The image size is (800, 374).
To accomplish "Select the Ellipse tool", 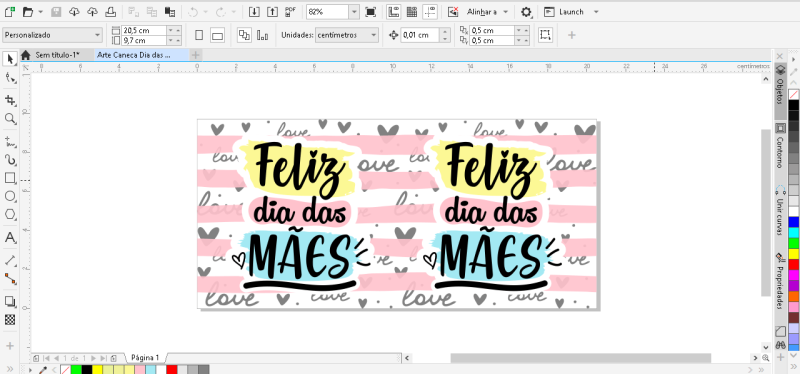I will (x=10, y=196).
